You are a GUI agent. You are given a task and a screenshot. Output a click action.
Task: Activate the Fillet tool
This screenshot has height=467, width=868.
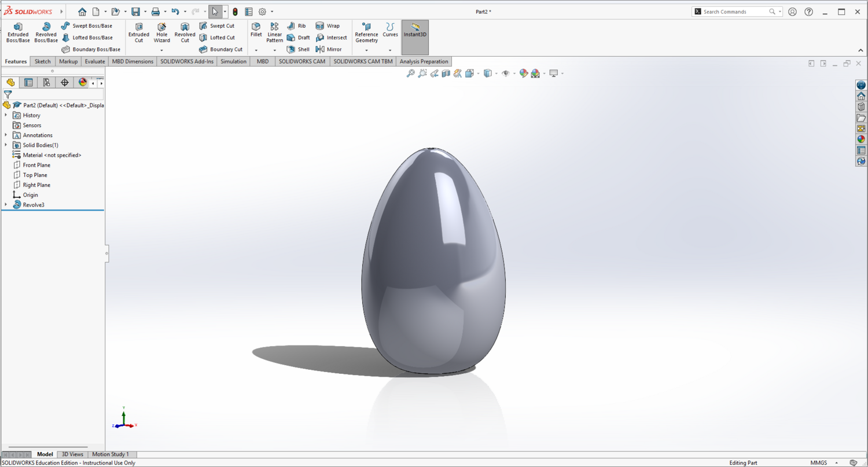tap(256, 33)
